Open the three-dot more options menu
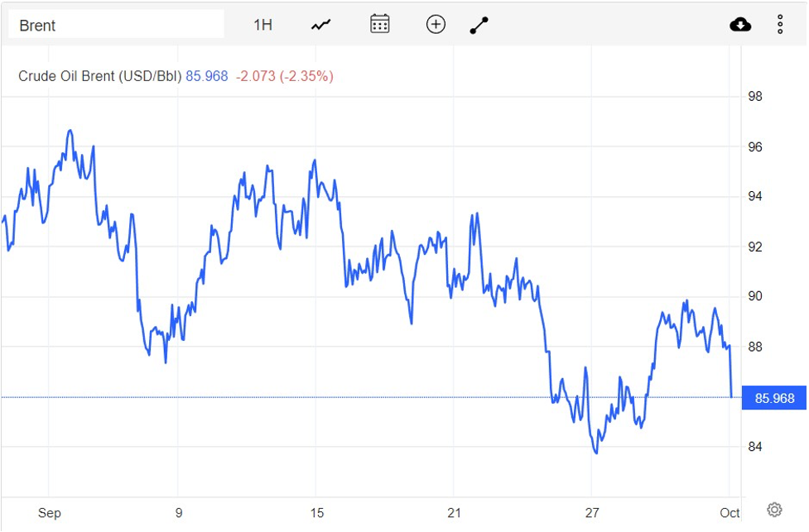 (x=780, y=25)
